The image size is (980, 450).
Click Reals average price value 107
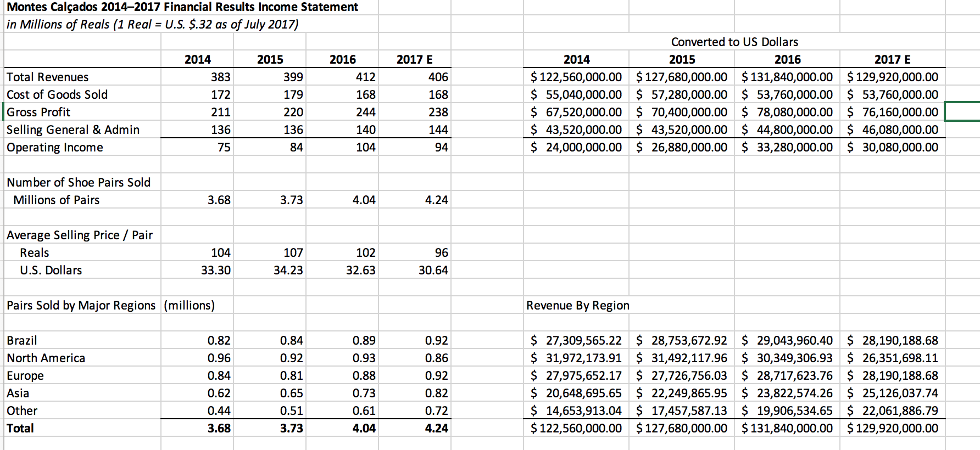click(x=293, y=253)
